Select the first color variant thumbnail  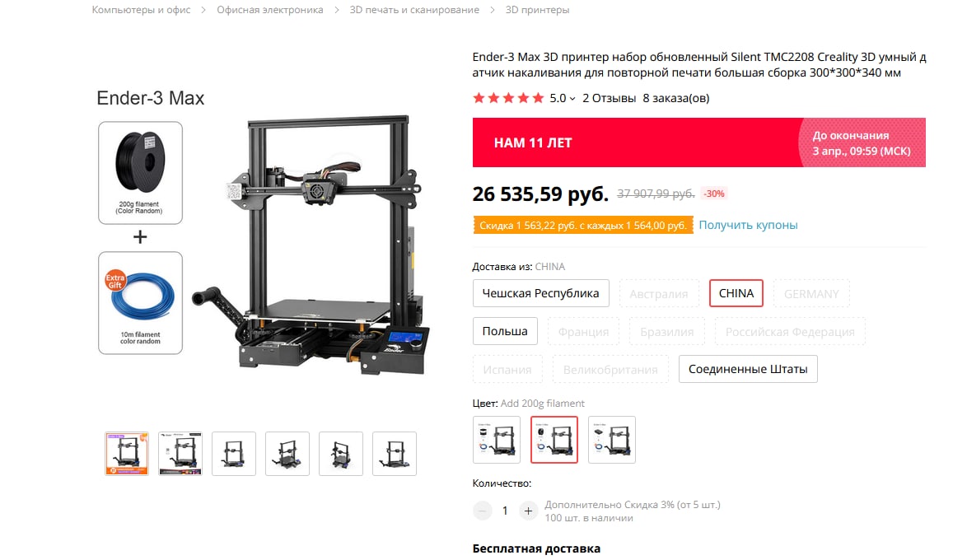tap(497, 440)
